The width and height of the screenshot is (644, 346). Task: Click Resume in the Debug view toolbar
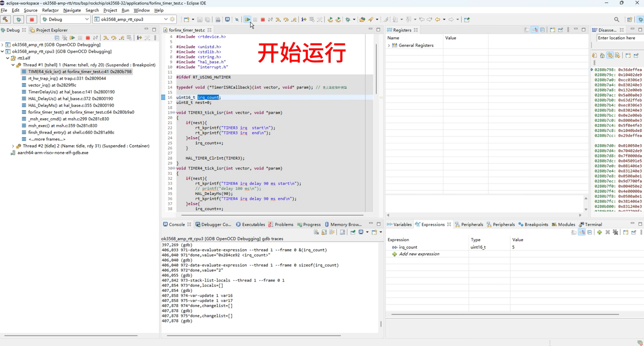(72, 38)
